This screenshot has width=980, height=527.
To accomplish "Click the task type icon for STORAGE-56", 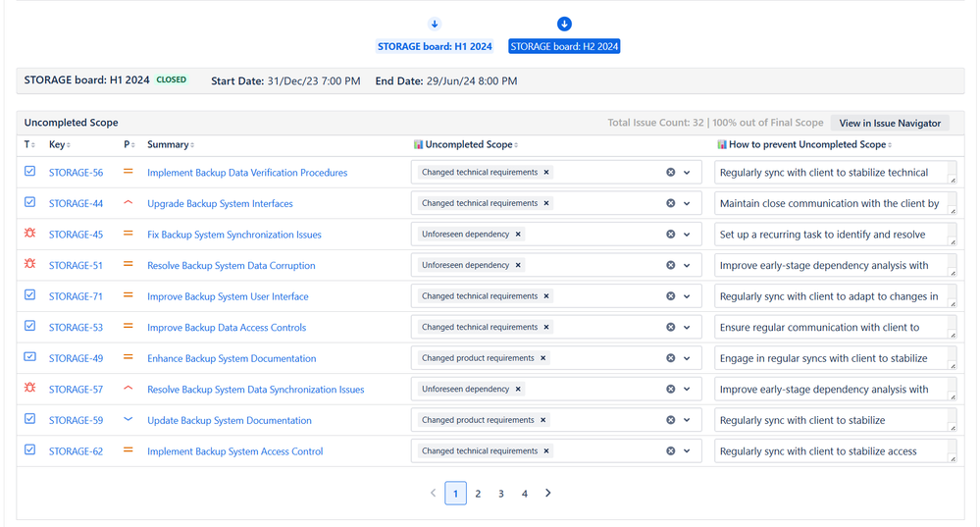I will coord(30,171).
